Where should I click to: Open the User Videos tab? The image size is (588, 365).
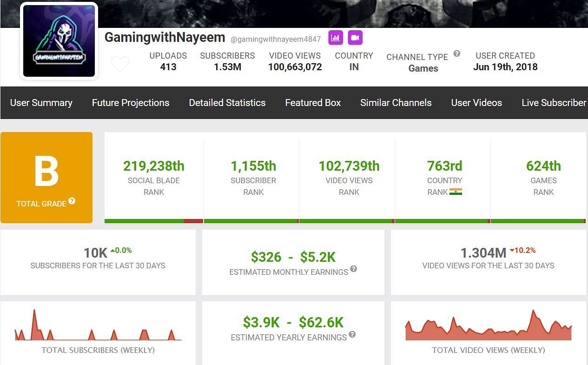476,103
